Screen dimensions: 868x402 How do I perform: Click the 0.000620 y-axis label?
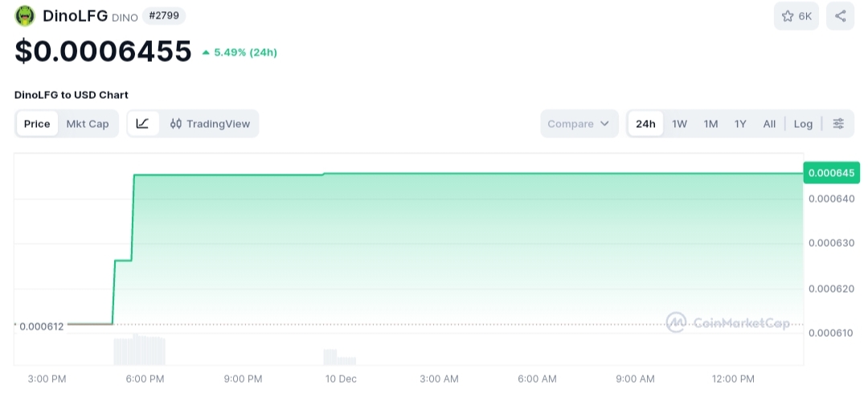(x=832, y=289)
